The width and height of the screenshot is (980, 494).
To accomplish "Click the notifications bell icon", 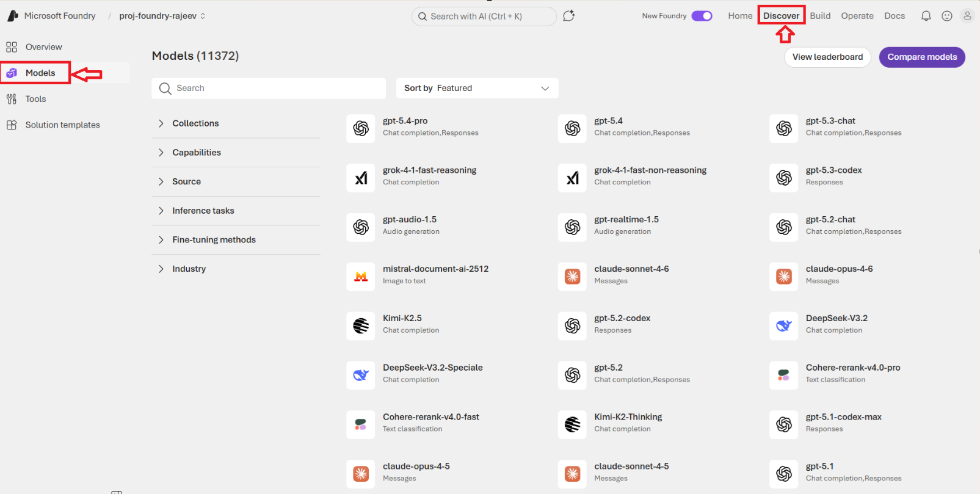I will click(926, 16).
